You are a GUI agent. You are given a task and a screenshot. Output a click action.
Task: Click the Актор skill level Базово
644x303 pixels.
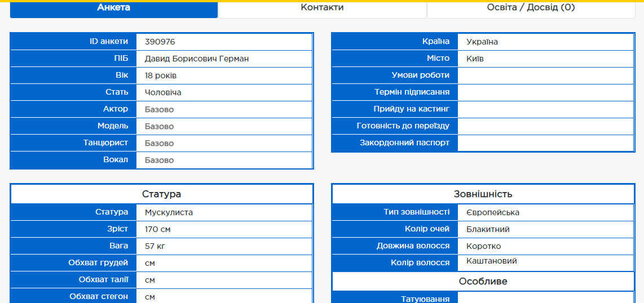tap(159, 109)
